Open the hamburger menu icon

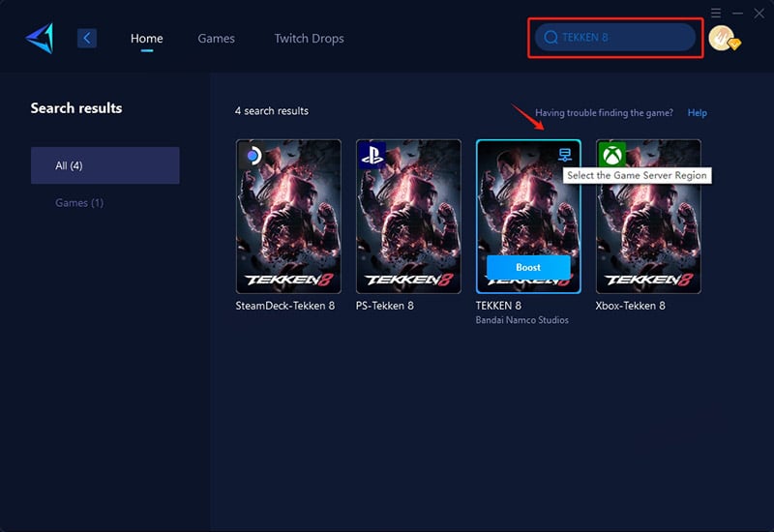[x=716, y=13]
